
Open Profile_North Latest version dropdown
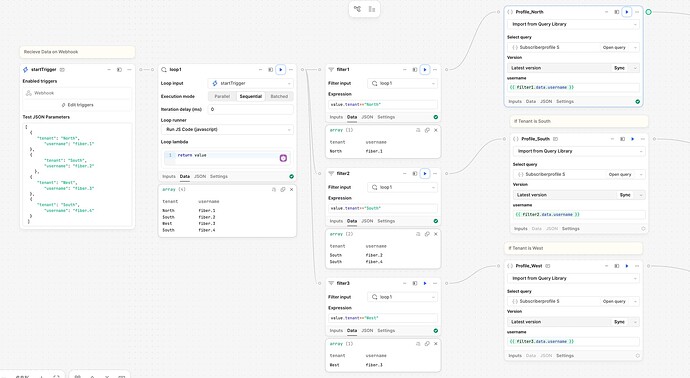(x=573, y=68)
